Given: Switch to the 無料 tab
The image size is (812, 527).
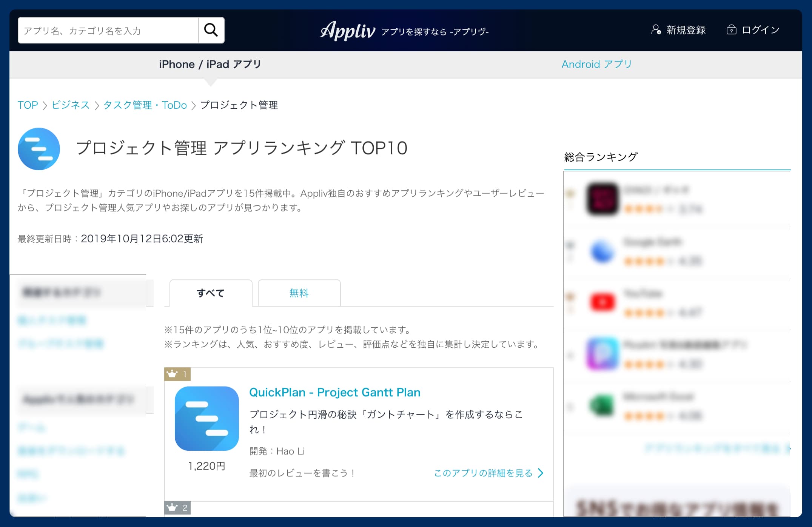Looking at the screenshot, I should [x=299, y=293].
